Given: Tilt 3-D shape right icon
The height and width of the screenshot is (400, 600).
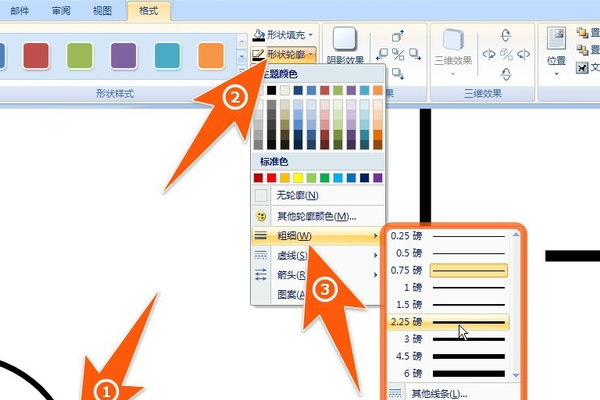Looking at the screenshot, I should [523, 54].
